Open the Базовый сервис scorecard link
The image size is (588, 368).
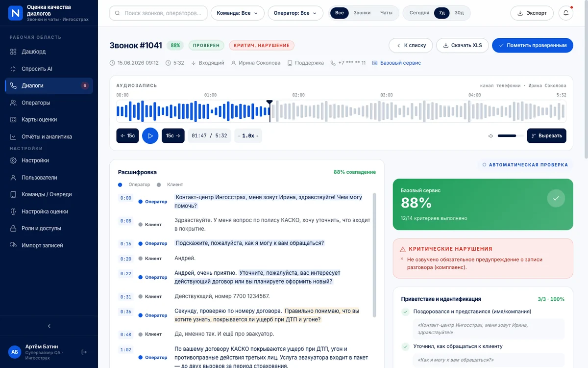click(x=397, y=63)
